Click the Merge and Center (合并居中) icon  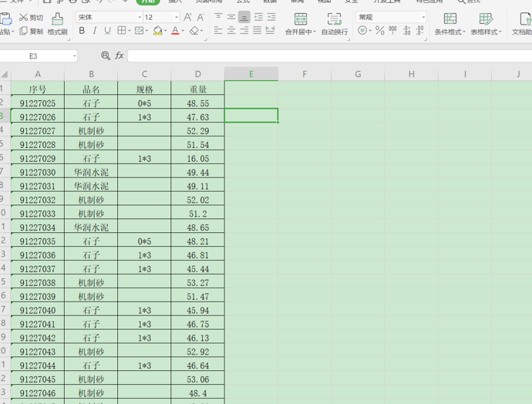click(x=301, y=19)
